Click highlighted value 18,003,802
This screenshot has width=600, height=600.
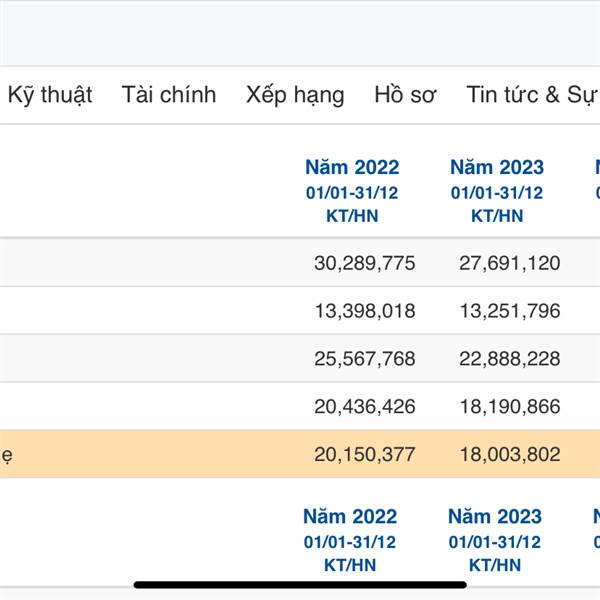(510, 455)
